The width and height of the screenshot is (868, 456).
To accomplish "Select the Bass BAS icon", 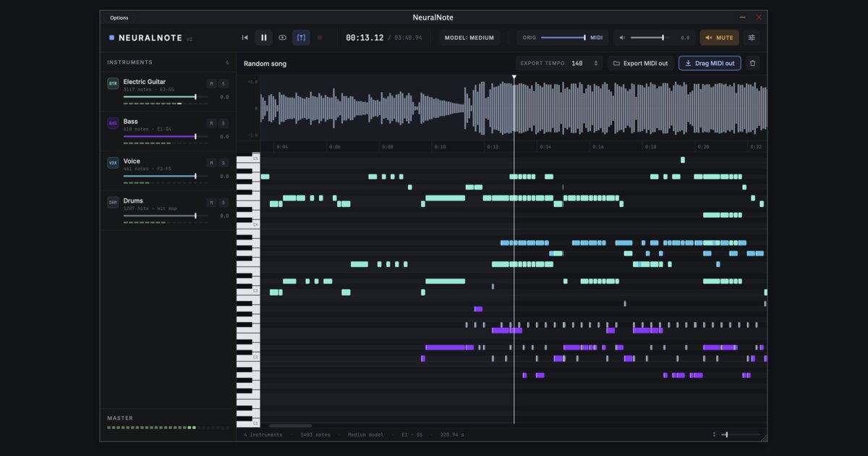I will (113, 123).
